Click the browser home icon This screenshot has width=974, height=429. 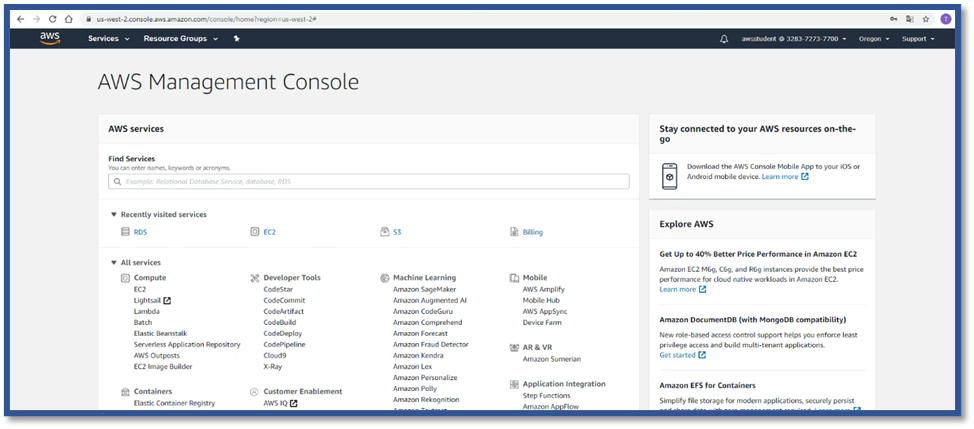click(69, 19)
